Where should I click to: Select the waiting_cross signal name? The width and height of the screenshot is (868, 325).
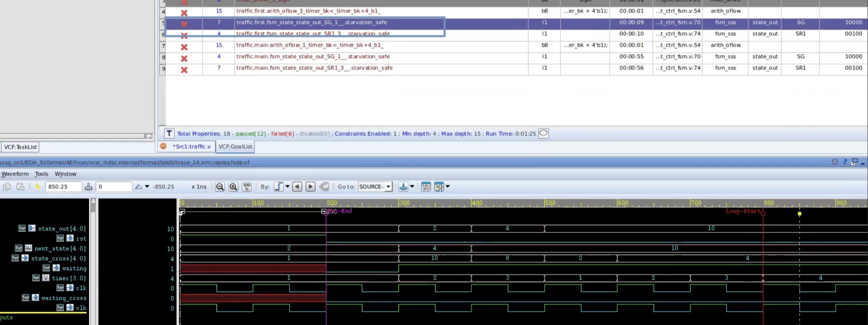coord(64,298)
